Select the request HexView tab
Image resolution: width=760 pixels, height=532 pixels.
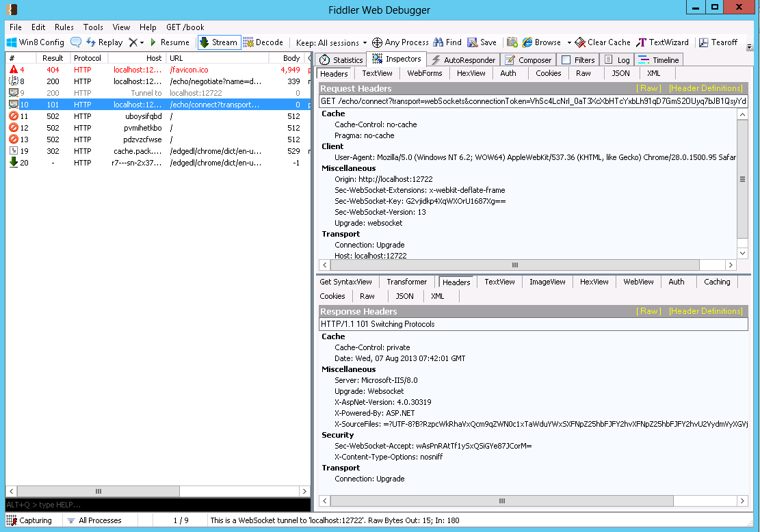(x=471, y=73)
